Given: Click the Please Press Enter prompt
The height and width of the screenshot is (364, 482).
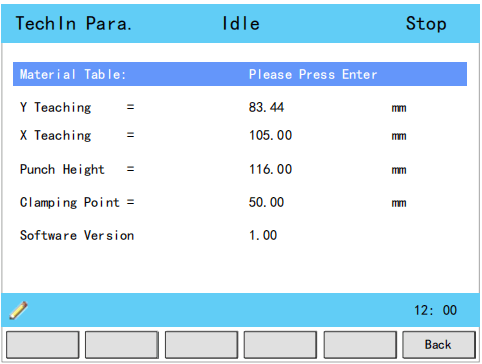Looking at the screenshot, I should (x=313, y=74).
